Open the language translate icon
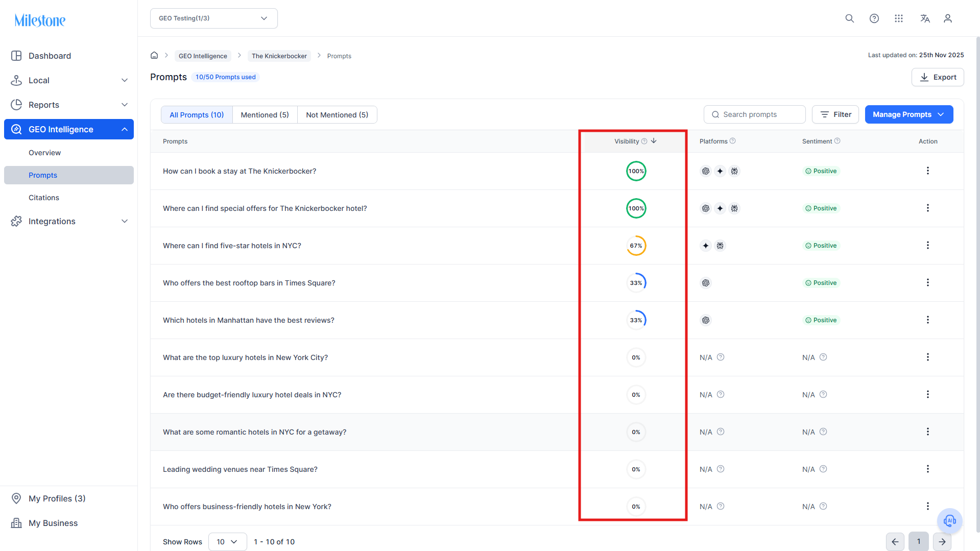980x551 pixels. [x=925, y=18]
